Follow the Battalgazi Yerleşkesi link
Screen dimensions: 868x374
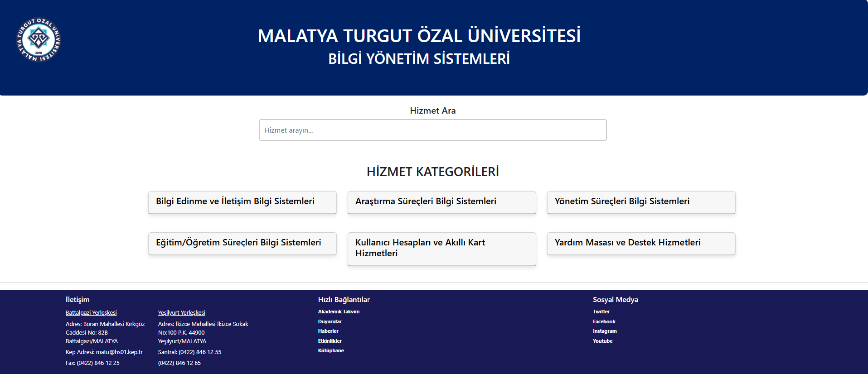[91, 313]
